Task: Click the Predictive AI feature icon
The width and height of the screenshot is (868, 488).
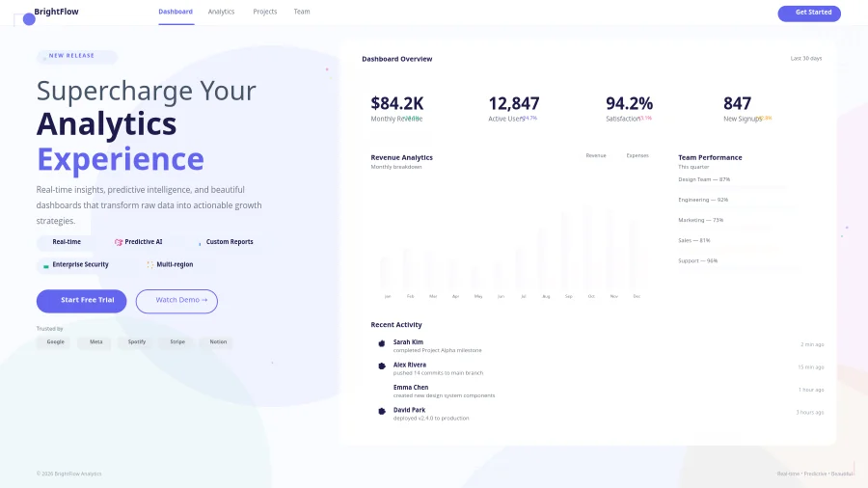Action: point(118,242)
